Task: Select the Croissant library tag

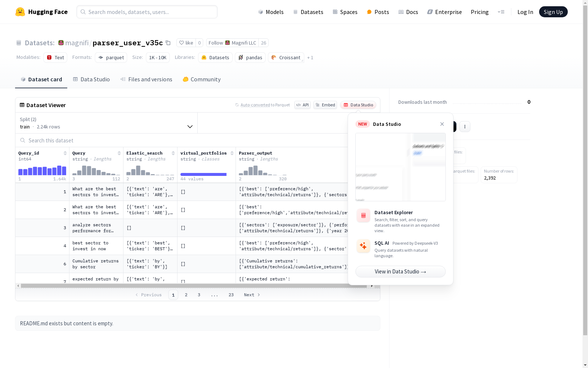Action: (x=286, y=57)
